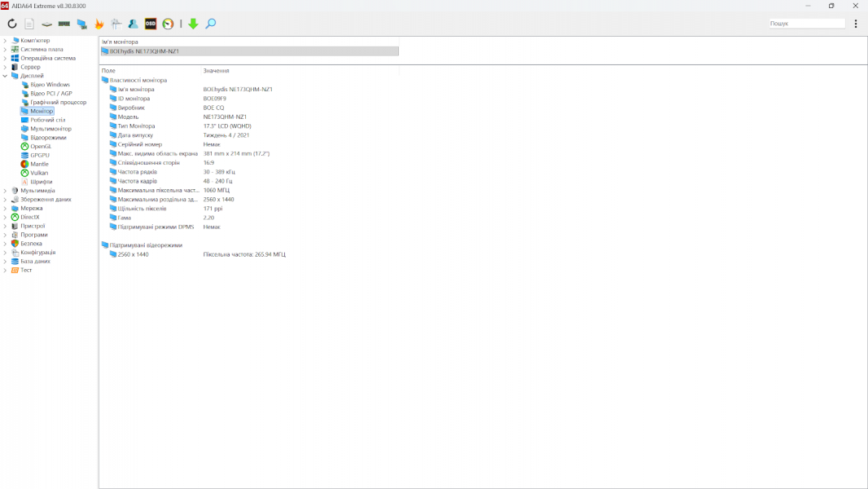
Task: Select the Безпека tree item
Action: pyautogui.click(x=31, y=244)
